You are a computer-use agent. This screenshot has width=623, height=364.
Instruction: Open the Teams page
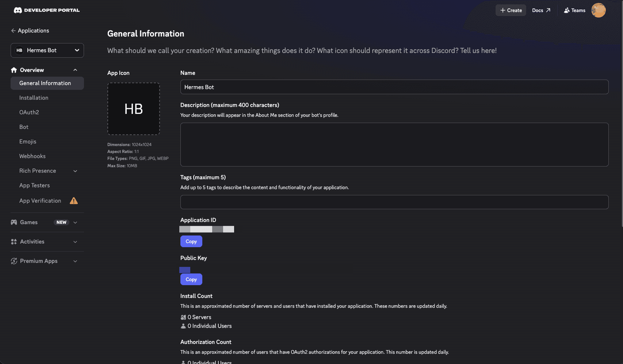click(574, 10)
